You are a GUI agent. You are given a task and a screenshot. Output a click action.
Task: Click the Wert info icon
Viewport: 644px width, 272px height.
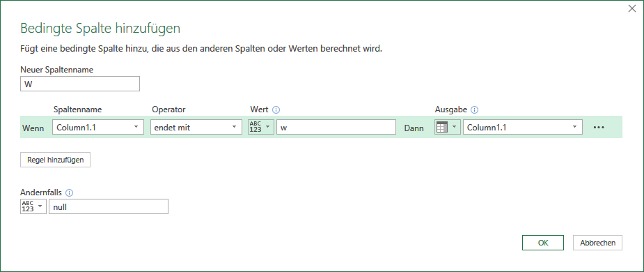pos(276,110)
